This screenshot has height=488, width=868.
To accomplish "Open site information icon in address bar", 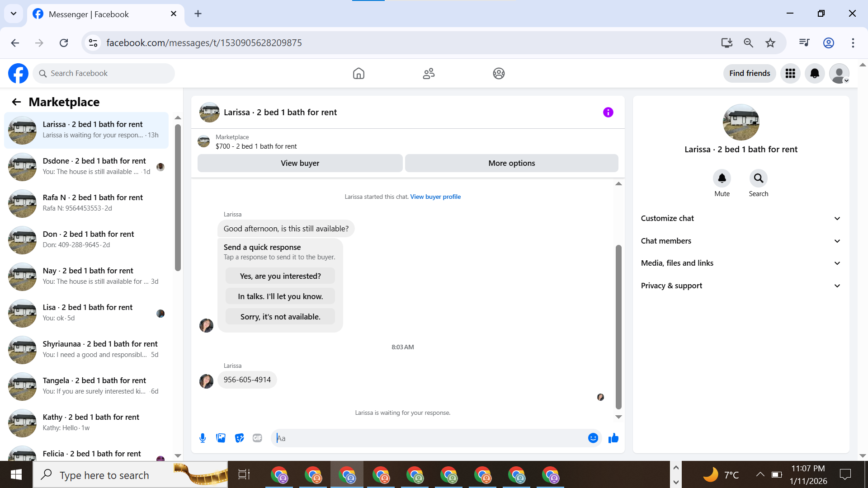I will (93, 43).
